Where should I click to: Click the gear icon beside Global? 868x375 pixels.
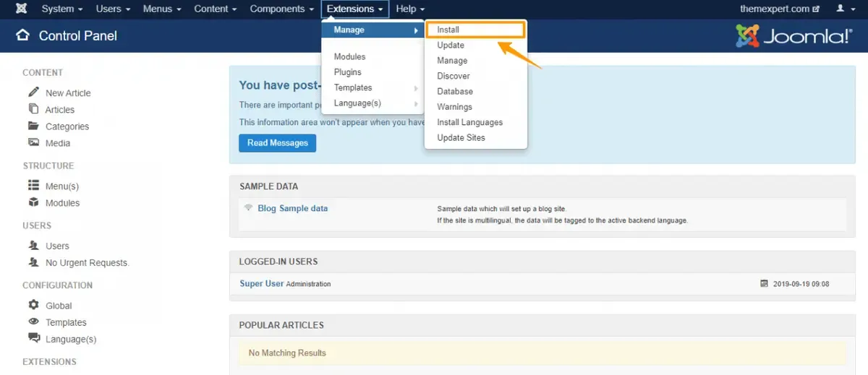pyautogui.click(x=33, y=305)
